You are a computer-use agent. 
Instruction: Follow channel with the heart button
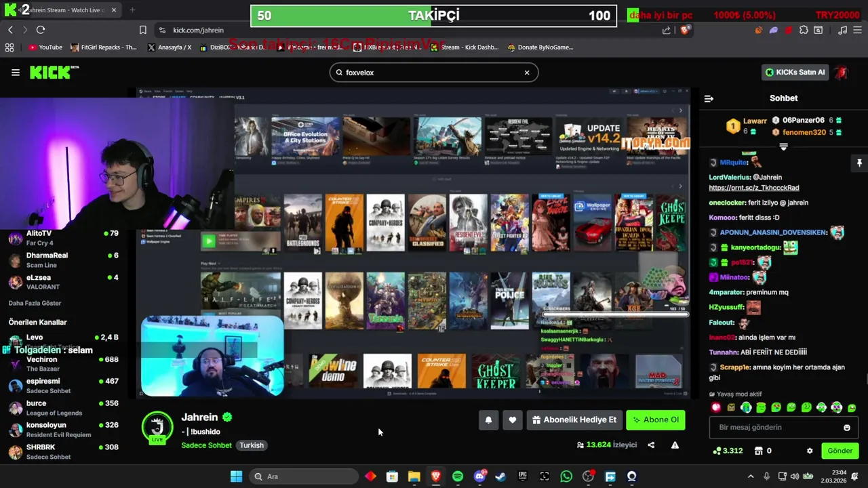point(513,420)
